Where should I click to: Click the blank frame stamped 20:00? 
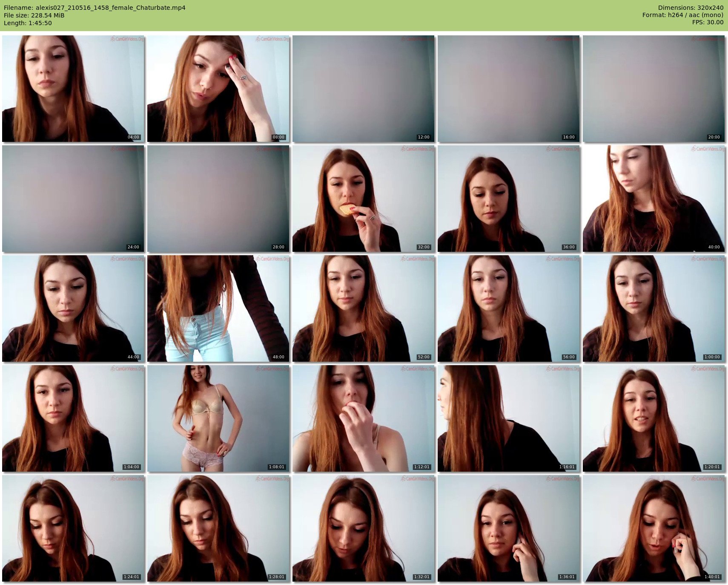[x=654, y=89]
